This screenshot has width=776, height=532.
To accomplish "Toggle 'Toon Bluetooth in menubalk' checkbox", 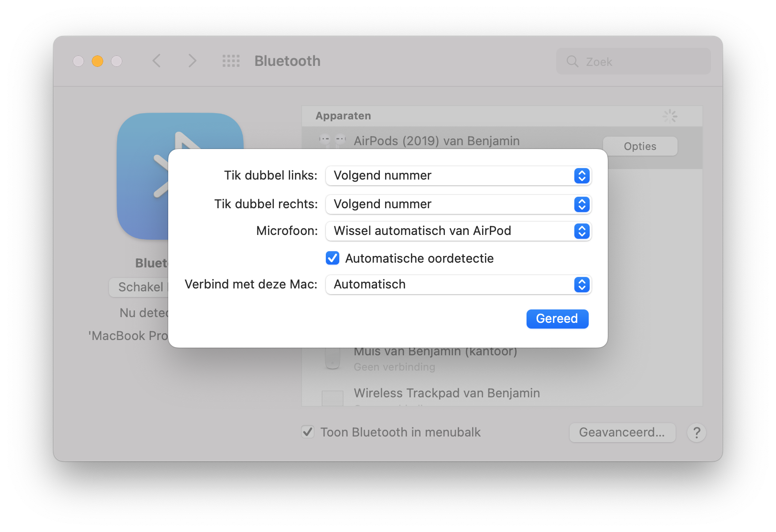I will point(308,432).
